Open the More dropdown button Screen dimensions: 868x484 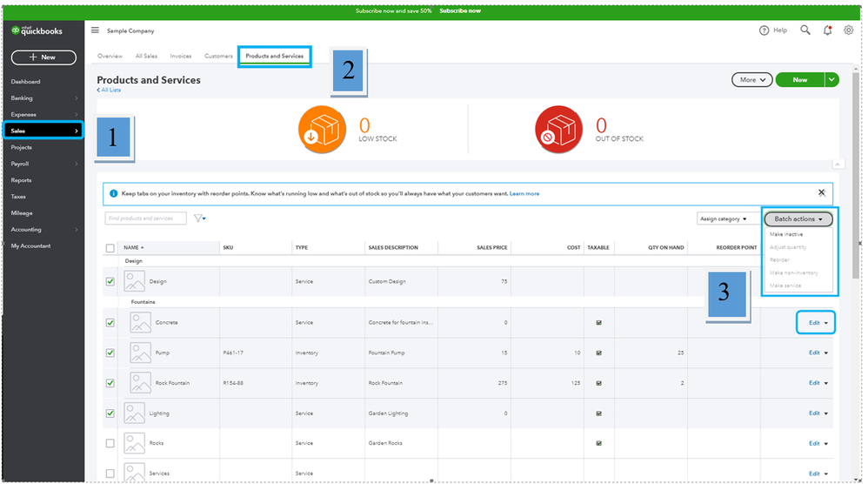coord(752,80)
